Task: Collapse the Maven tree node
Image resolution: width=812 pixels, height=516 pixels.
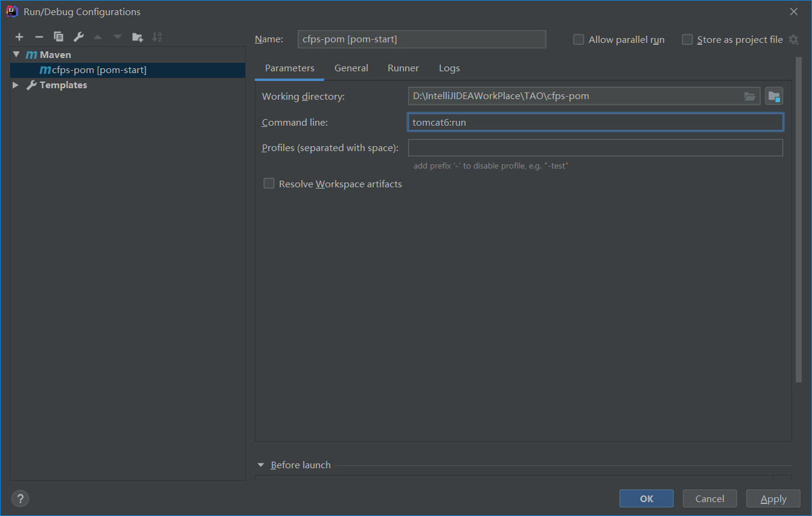Action: point(16,54)
